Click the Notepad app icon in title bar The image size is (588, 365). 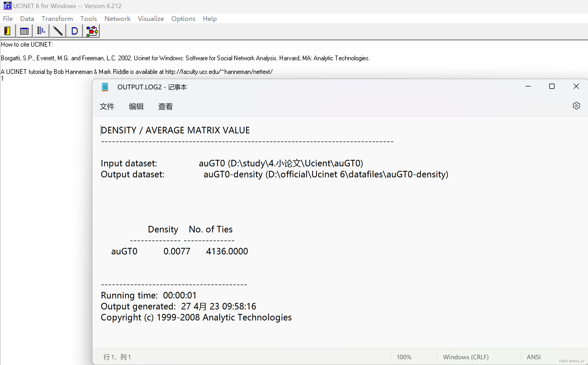point(105,87)
